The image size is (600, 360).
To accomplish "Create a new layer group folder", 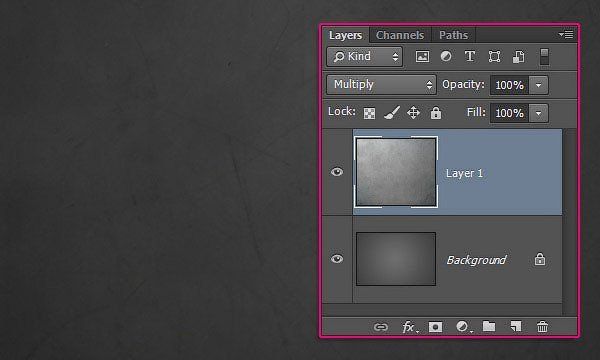I will click(x=489, y=326).
